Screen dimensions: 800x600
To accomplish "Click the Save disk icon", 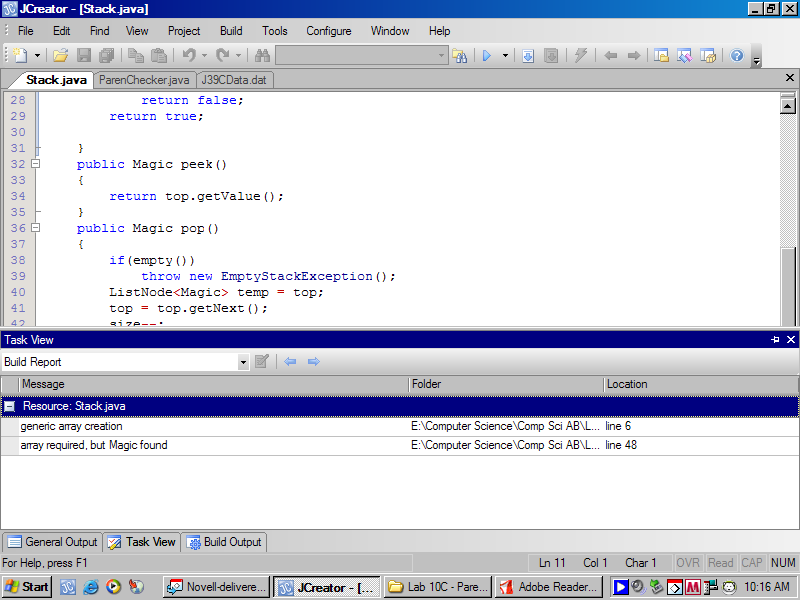I will click(x=84, y=55).
